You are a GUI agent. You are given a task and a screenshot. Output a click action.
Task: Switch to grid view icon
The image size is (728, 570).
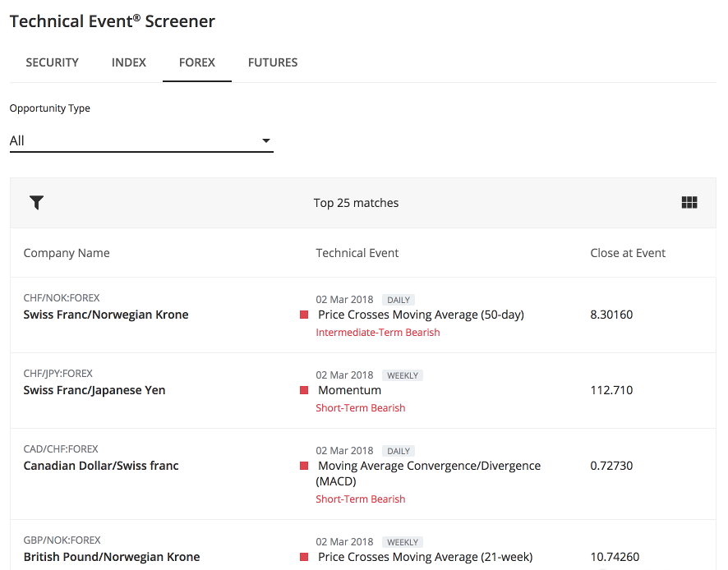pyautogui.click(x=689, y=202)
